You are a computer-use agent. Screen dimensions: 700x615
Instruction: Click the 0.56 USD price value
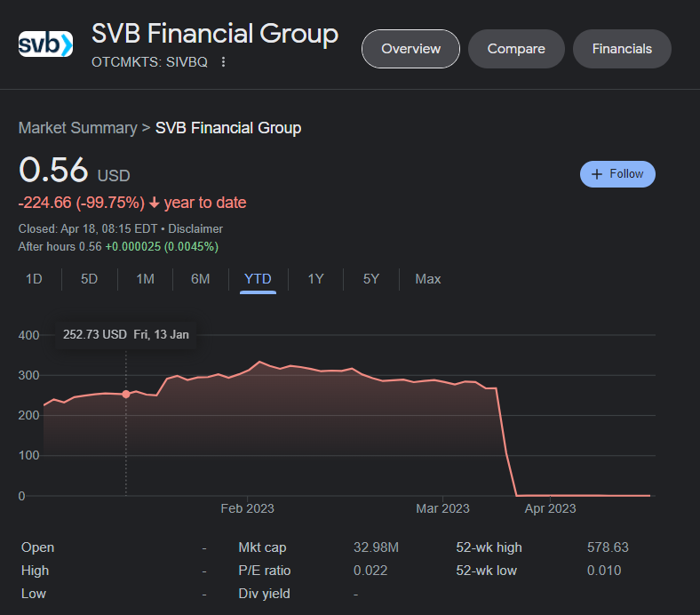(74, 170)
